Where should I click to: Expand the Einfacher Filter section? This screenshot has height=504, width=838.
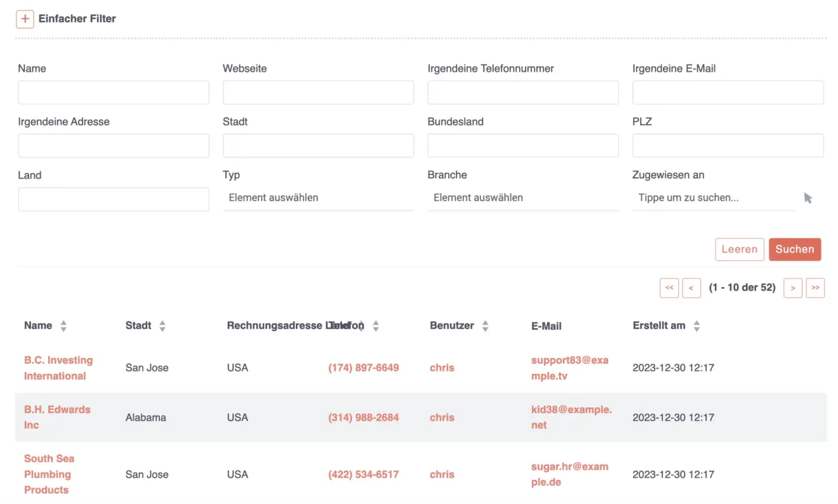pyautogui.click(x=25, y=19)
